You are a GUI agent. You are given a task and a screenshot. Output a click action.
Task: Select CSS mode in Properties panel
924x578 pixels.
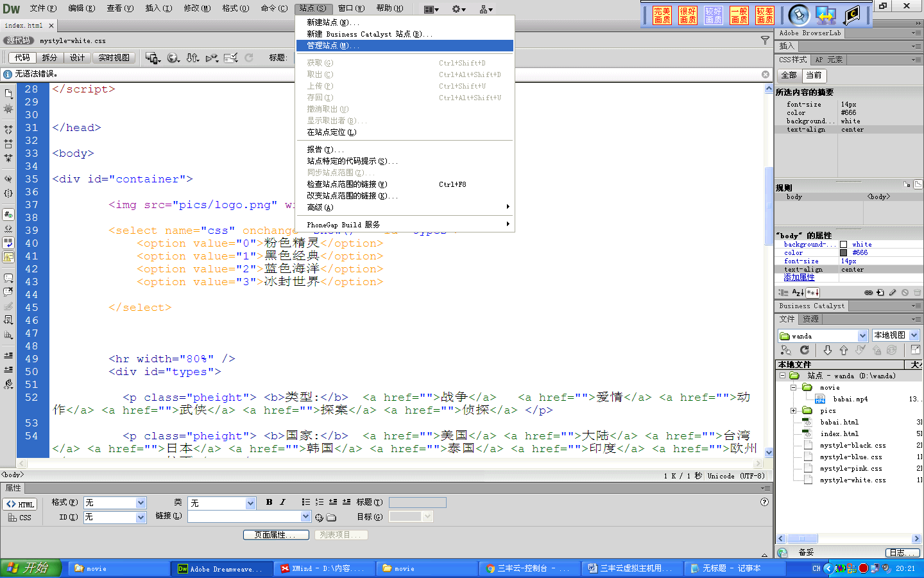20,517
